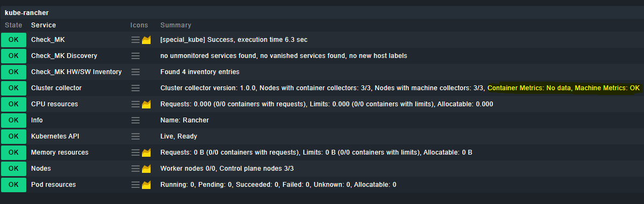Sort by the Summary column header

[x=176, y=25]
